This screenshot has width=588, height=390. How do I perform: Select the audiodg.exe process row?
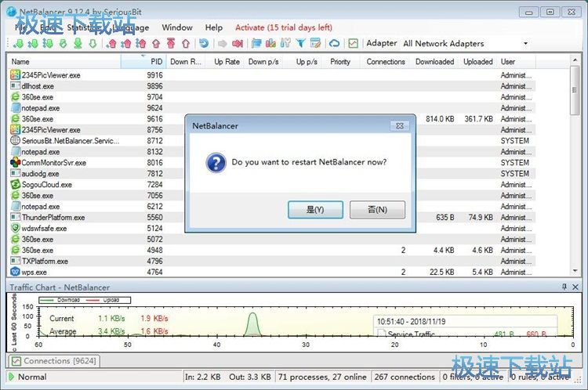coord(271,173)
